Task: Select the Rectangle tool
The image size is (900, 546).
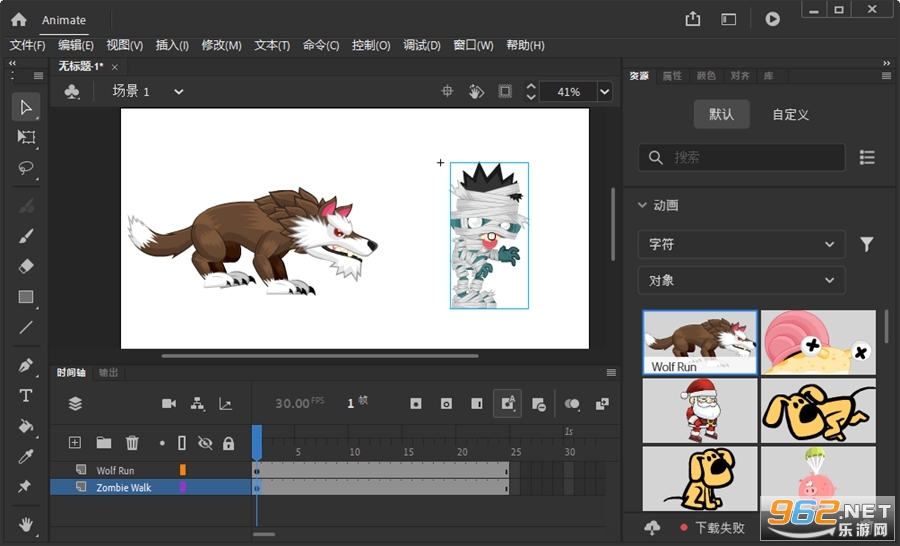Action: [x=26, y=296]
